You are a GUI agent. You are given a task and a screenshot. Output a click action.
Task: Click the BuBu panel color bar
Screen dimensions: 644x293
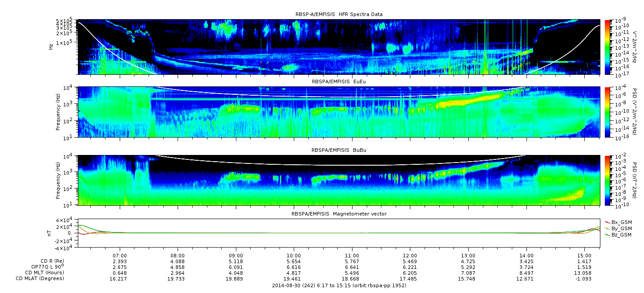click(x=608, y=180)
